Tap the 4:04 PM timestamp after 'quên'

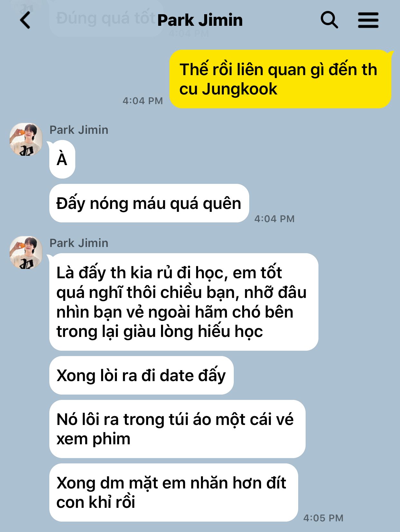274,219
